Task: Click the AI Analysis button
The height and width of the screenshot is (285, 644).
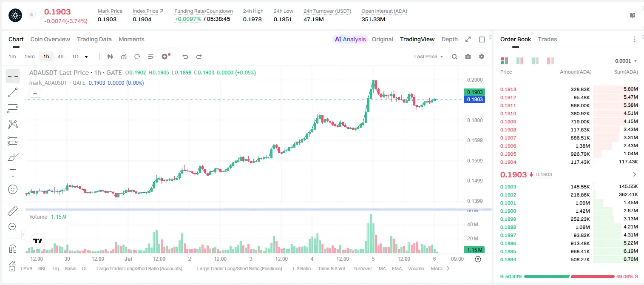Action: pos(350,39)
